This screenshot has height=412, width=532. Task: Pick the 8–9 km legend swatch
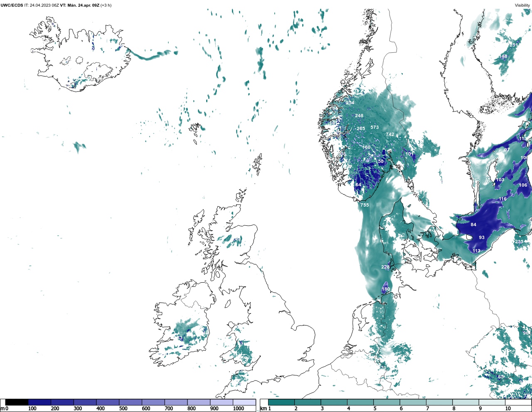(x=465, y=402)
